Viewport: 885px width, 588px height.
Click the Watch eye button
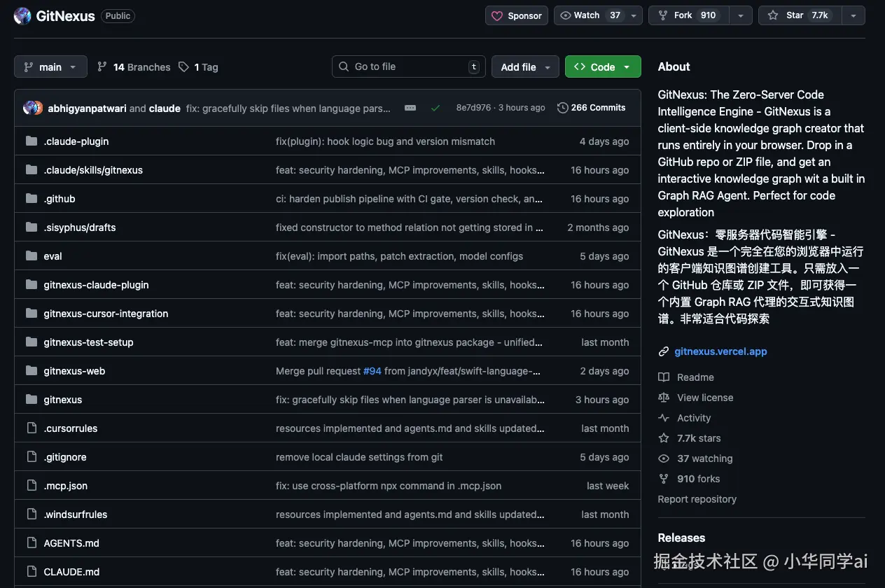[590, 15]
